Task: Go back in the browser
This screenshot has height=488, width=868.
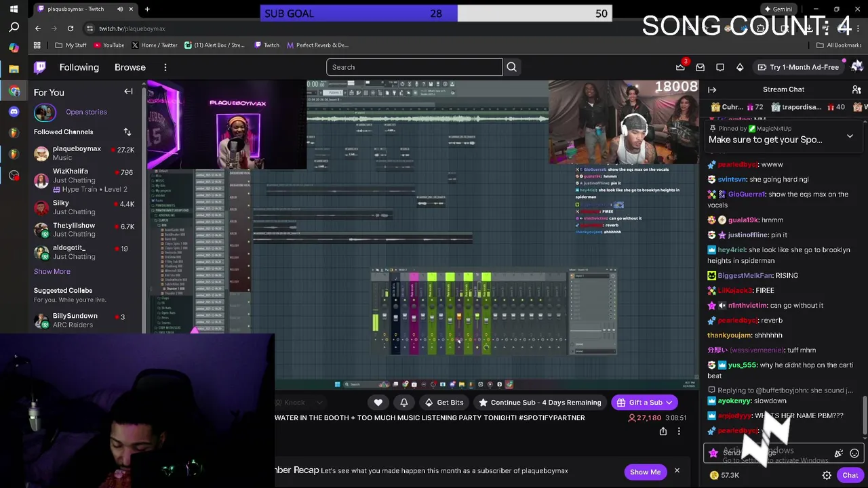Action: [38, 28]
